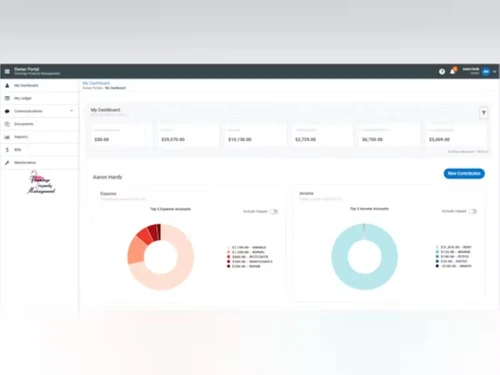This screenshot has height=375, width=500.
Task: Click the last maroon expense legend entry
Action: tap(244, 266)
